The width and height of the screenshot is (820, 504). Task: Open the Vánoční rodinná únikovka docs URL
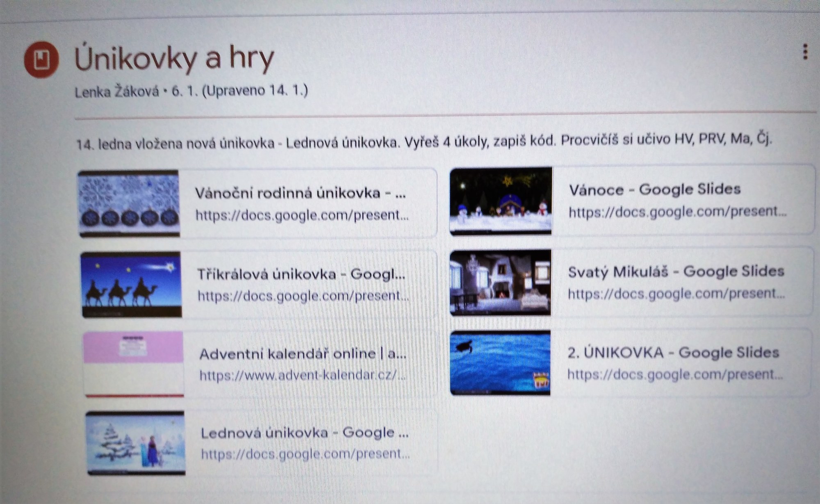click(302, 215)
